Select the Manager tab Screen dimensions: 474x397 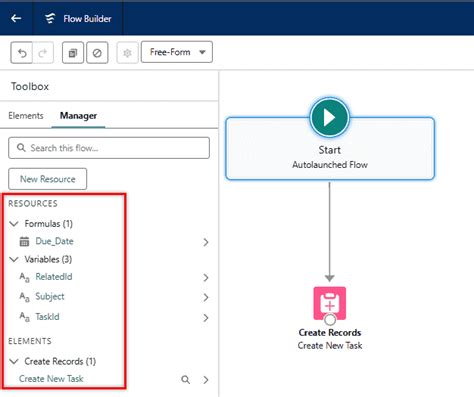pyautogui.click(x=78, y=116)
